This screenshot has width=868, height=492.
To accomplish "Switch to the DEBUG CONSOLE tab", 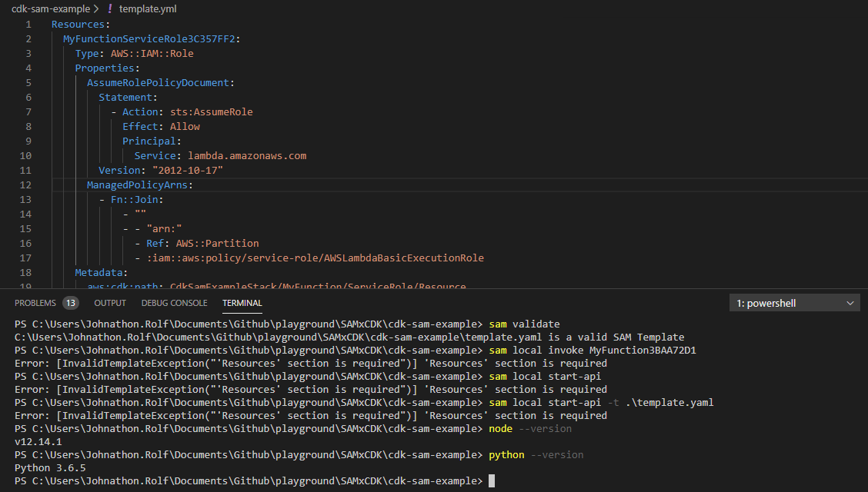I will click(175, 303).
